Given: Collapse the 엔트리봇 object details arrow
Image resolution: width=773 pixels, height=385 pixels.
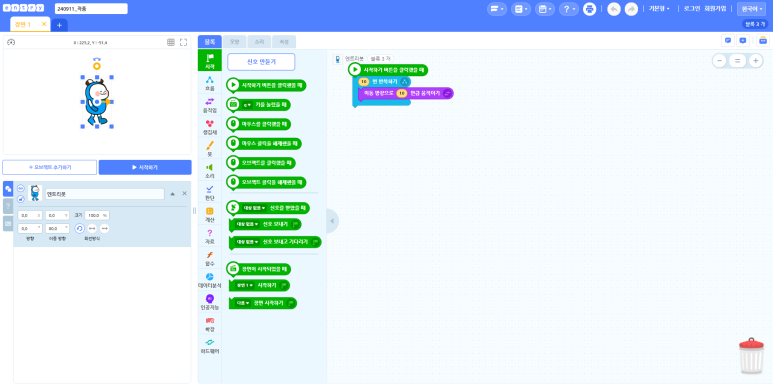Looking at the screenshot, I should (173, 194).
